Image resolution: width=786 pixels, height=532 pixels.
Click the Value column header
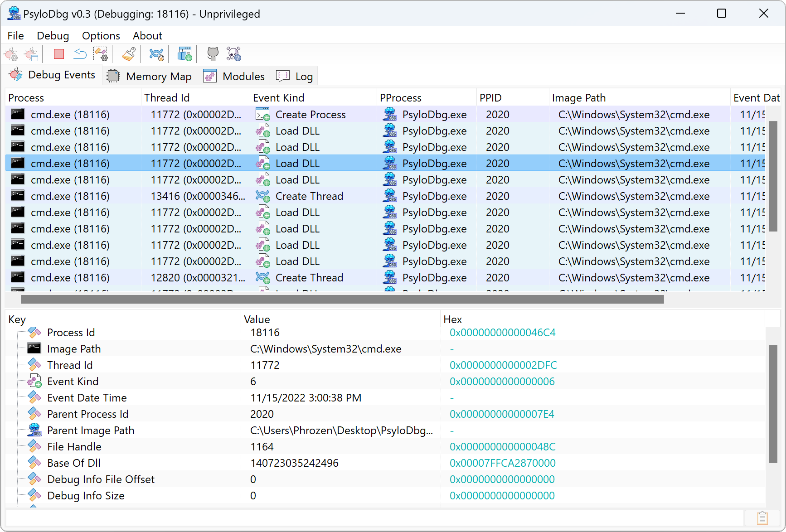[x=340, y=319]
